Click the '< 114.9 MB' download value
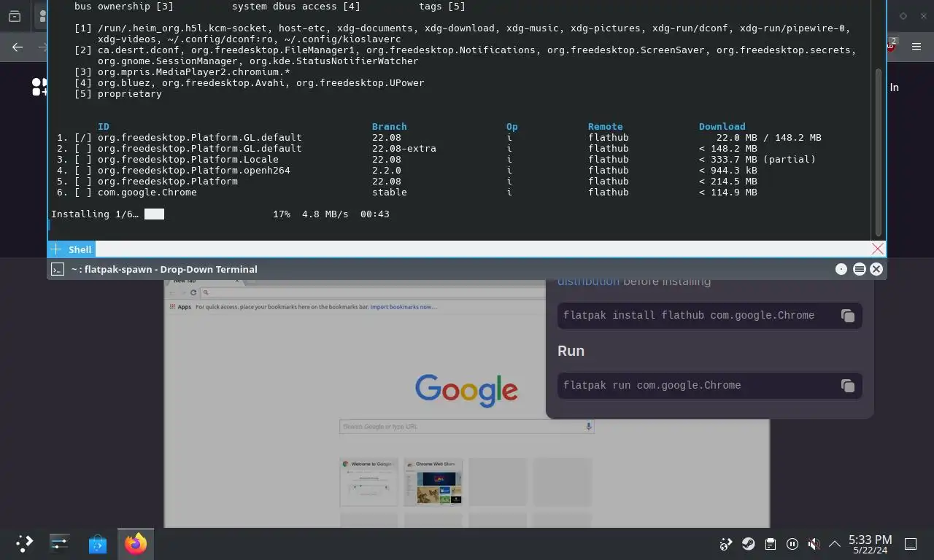934x560 pixels. pyautogui.click(x=728, y=192)
